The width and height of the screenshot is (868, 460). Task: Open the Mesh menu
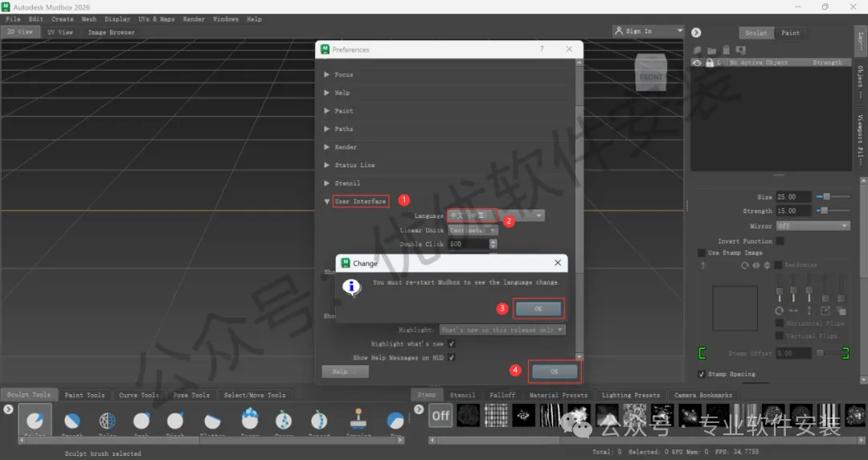click(88, 18)
